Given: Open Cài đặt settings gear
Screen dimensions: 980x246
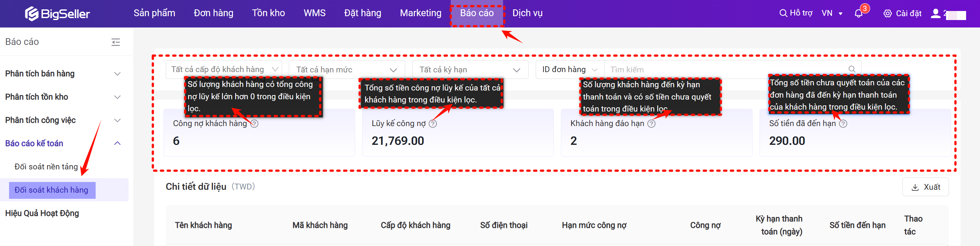Looking at the screenshot, I should [887, 14].
